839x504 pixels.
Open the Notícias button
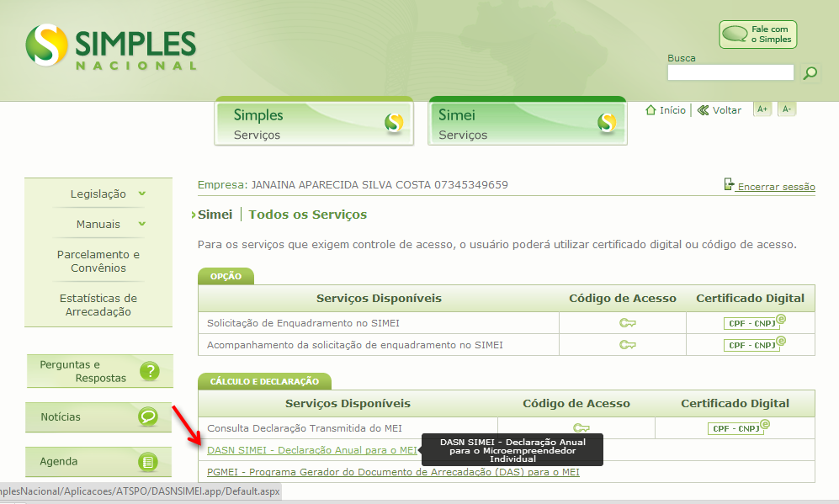coord(98,416)
